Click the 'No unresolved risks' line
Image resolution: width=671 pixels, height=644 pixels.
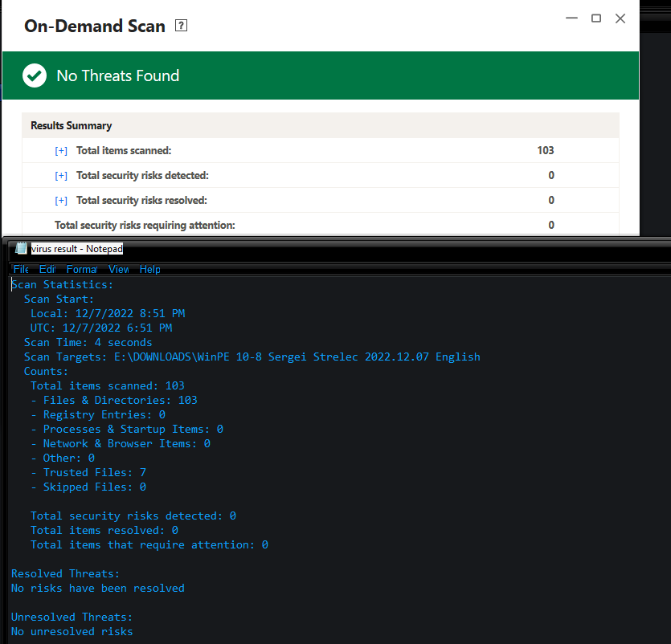coord(72,632)
